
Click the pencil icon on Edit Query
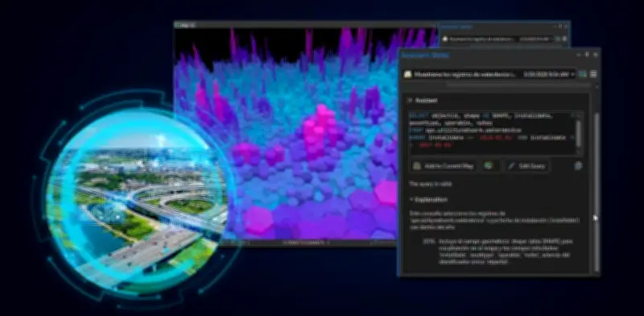click(x=511, y=166)
